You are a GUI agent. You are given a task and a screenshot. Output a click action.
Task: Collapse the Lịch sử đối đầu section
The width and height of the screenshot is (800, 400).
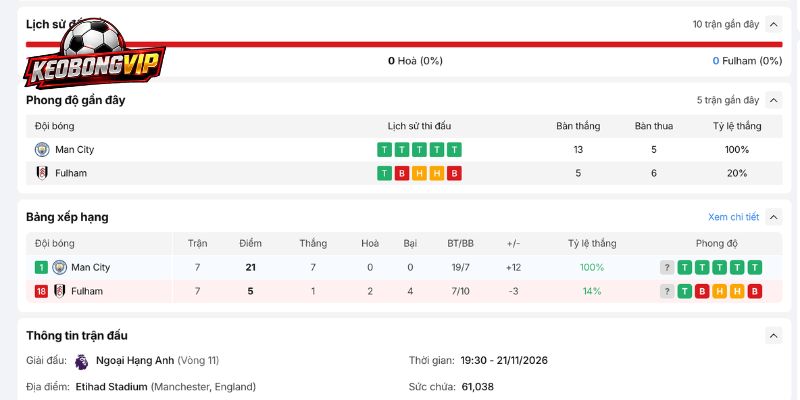773,24
